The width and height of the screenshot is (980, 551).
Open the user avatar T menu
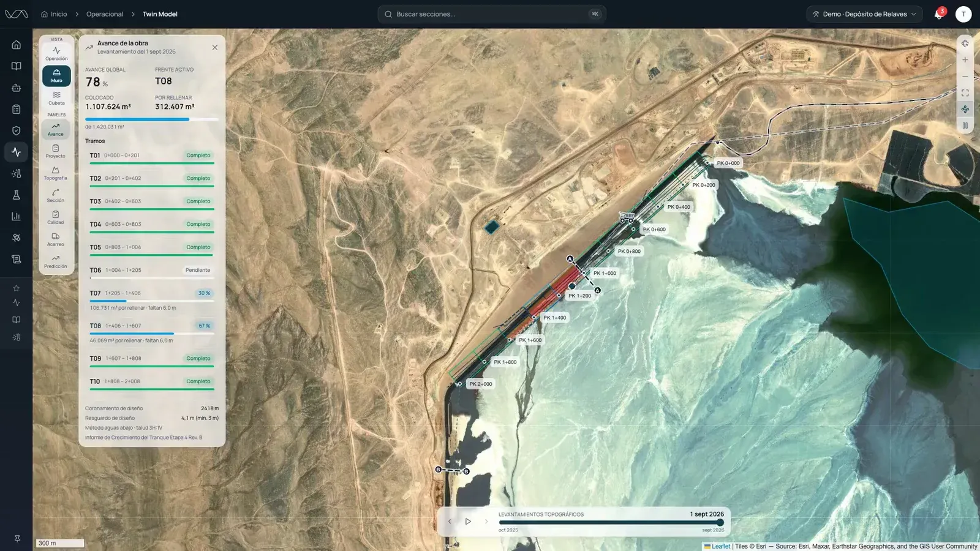click(x=963, y=14)
